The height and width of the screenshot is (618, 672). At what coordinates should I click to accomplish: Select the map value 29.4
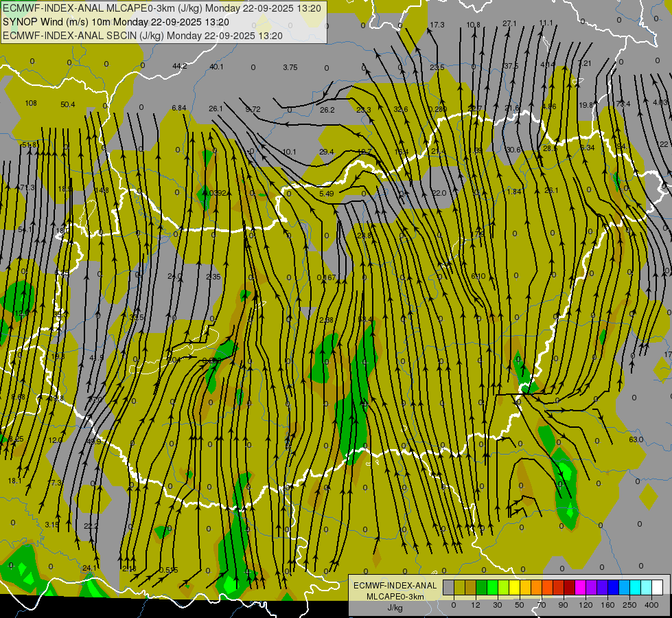pyautogui.click(x=327, y=152)
